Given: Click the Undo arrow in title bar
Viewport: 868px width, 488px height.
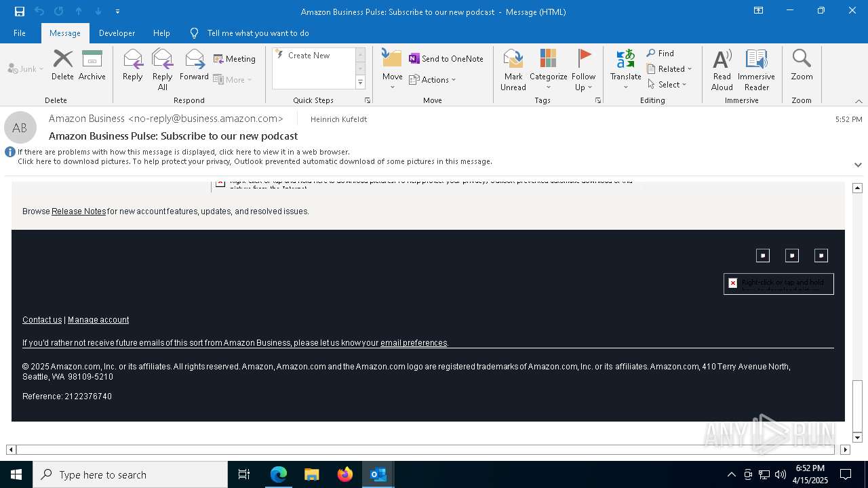Looking at the screenshot, I should pyautogui.click(x=39, y=12).
